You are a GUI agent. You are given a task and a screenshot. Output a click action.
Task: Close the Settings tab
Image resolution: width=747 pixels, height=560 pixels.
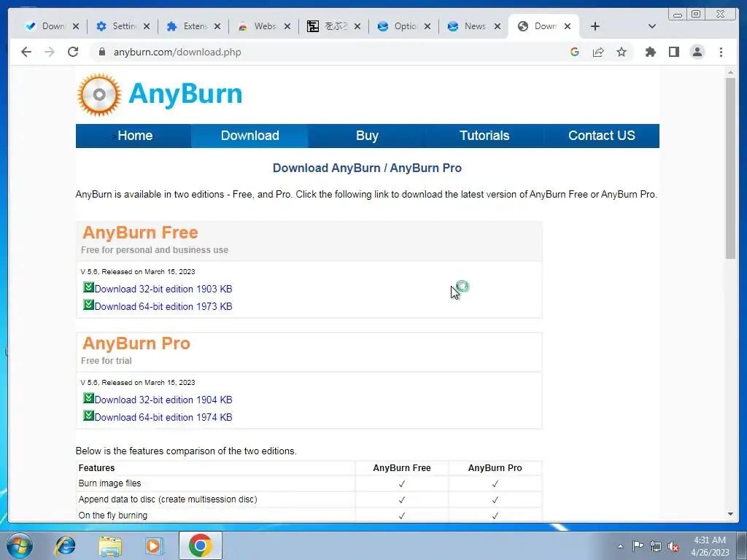point(147,26)
